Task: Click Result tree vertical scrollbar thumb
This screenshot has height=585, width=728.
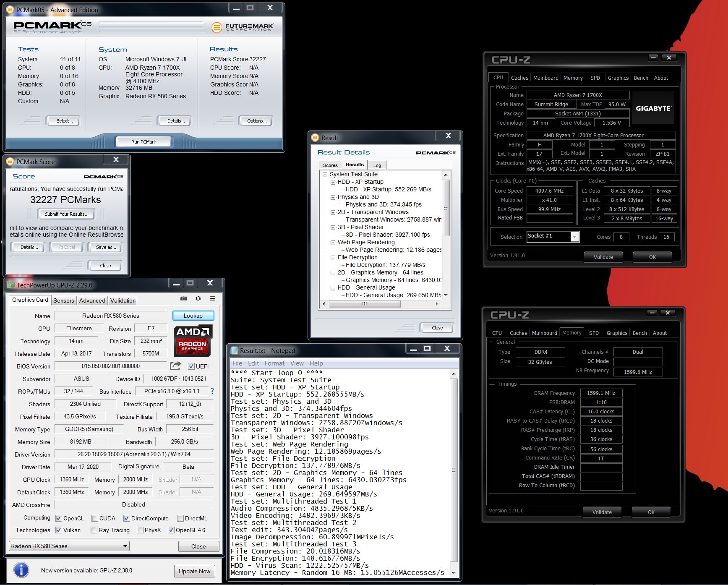Action: (x=446, y=208)
